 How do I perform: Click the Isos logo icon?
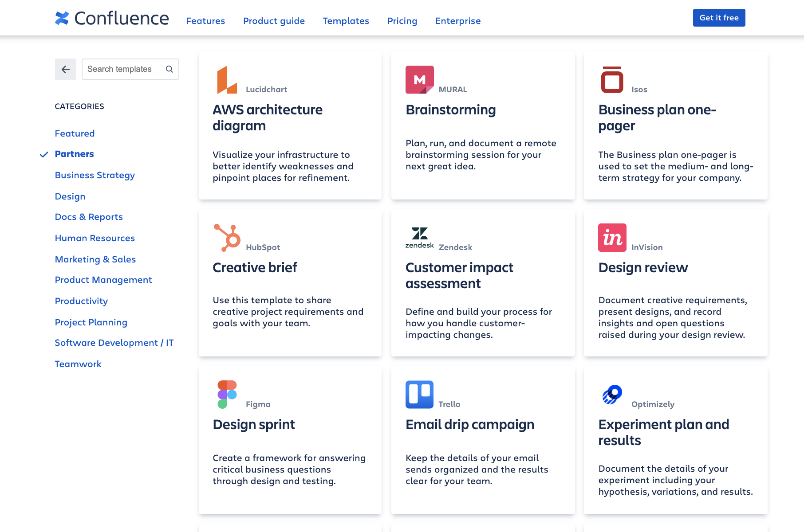(612, 80)
